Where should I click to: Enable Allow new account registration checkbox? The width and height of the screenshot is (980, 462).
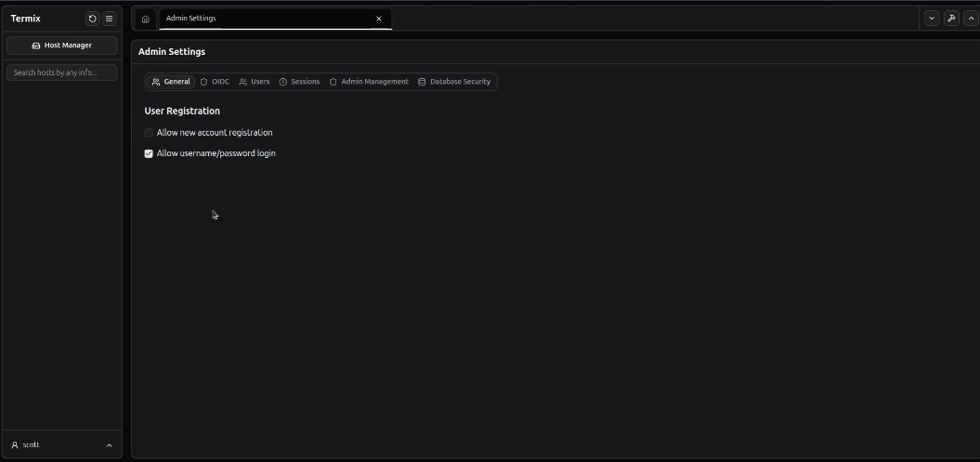tap(149, 133)
